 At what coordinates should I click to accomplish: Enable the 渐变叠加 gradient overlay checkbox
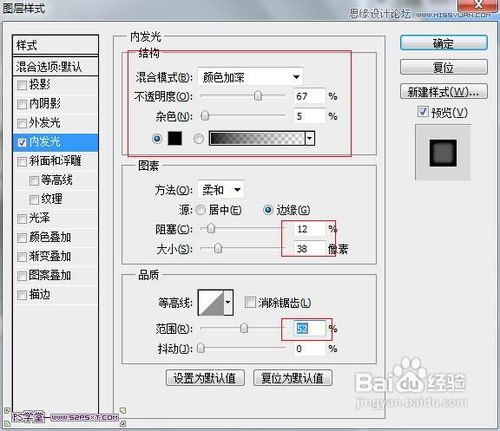tap(22, 257)
